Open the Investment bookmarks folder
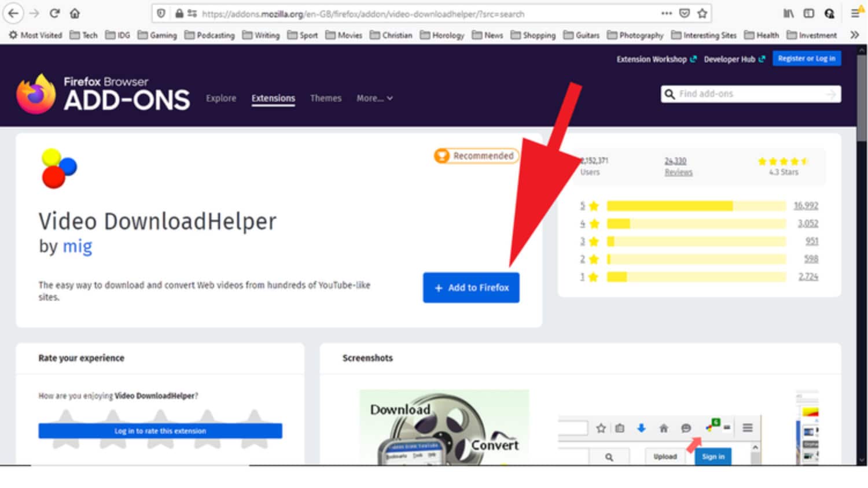The height and width of the screenshot is (488, 868). point(812,35)
